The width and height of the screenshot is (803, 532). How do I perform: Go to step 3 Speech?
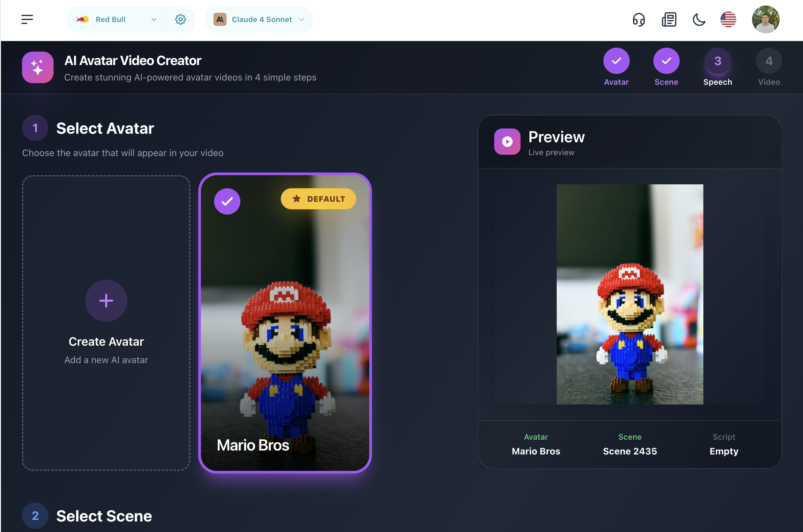point(717,61)
